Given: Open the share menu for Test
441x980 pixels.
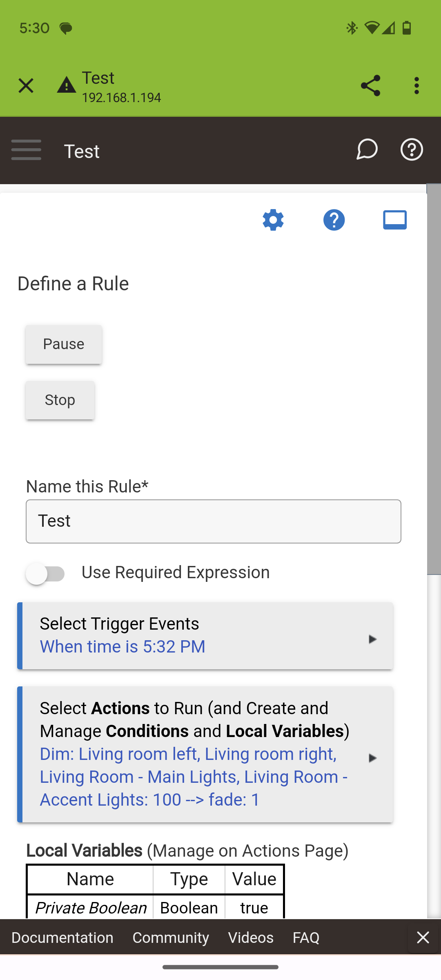Looking at the screenshot, I should click(x=370, y=85).
